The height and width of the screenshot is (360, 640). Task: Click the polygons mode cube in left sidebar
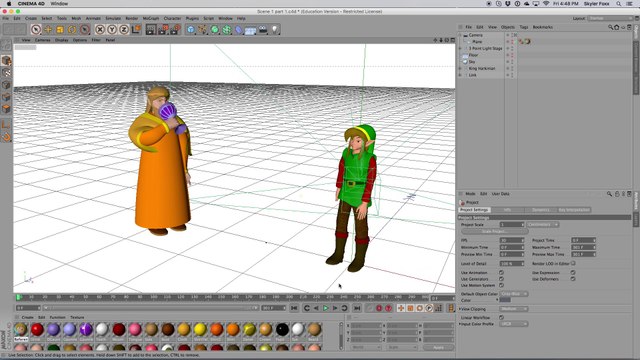click(x=6, y=109)
